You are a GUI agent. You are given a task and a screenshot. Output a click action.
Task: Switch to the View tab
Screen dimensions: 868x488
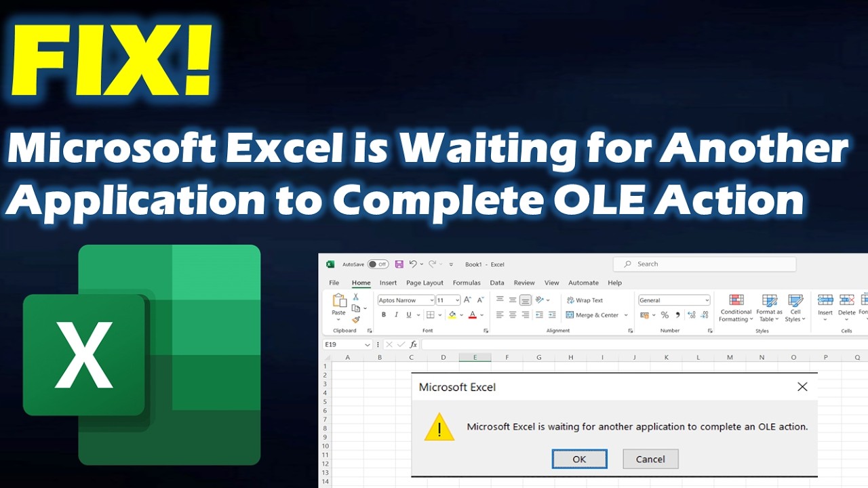pyautogui.click(x=552, y=283)
